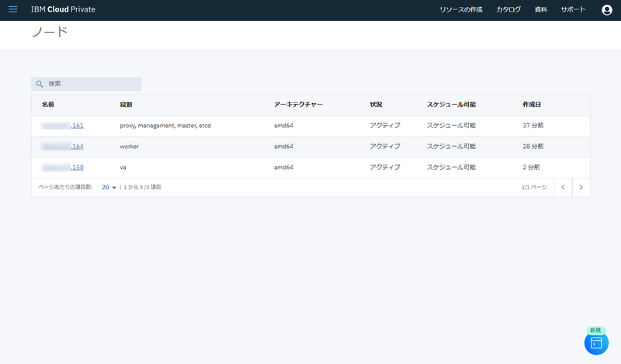This screenshot has height=364, width=621.
Task: Click アクティブ status in the va row
Action: (385, 168)
